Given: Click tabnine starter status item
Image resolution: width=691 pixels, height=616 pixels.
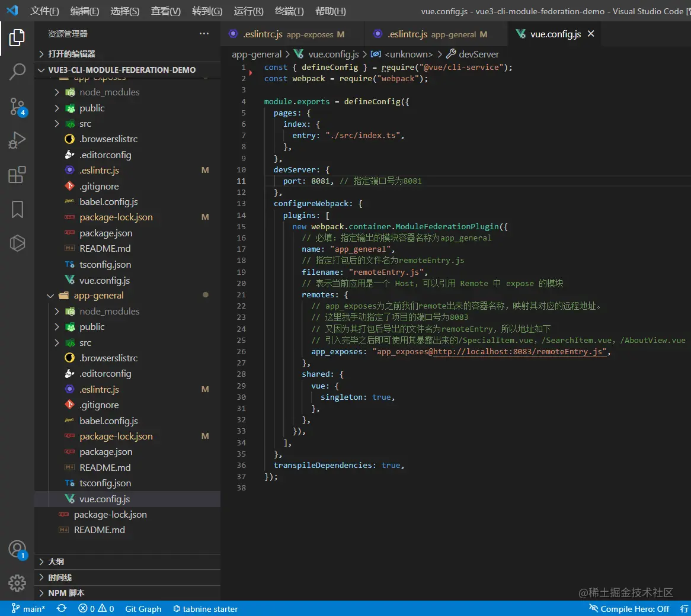Looking at the screenshot, I should (x=206, y=608).
